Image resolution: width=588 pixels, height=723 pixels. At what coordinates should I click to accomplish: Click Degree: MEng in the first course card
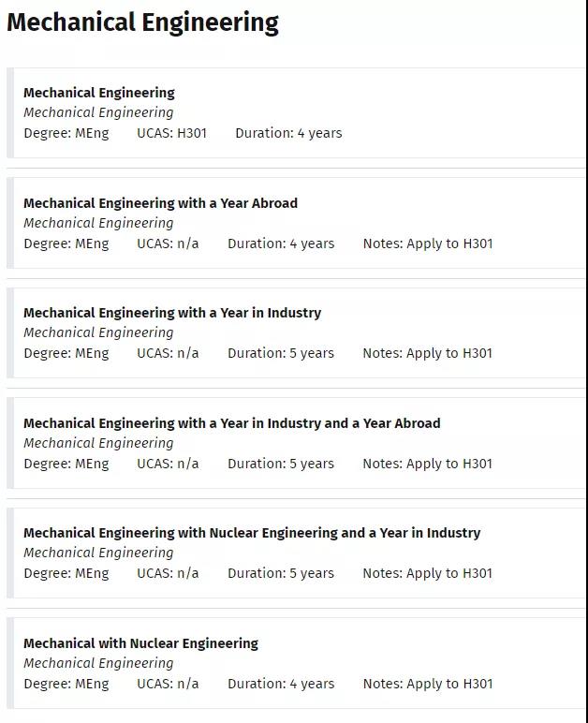coord(66,133)
